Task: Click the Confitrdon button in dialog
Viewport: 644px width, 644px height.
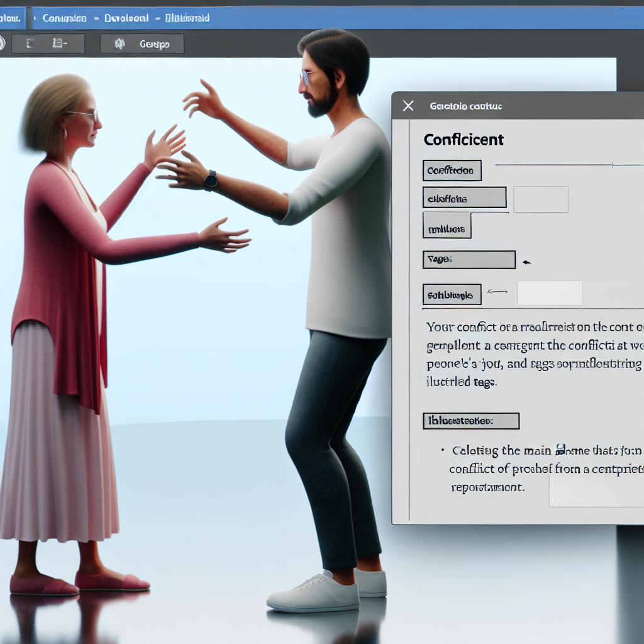Action: point(452,170)
